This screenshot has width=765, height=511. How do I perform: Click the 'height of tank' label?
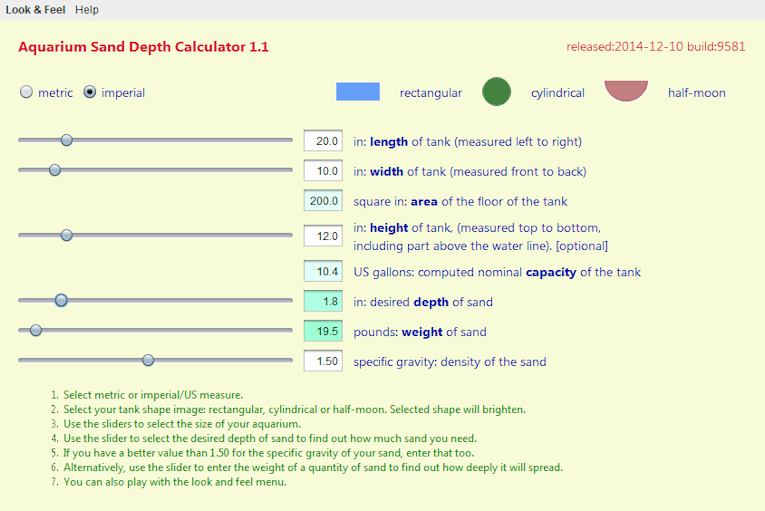tap(481, 237)
